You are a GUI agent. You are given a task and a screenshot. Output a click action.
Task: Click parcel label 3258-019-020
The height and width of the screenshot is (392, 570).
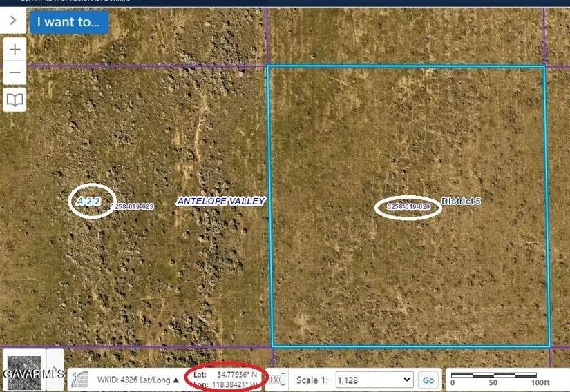(x=409, y=207)
